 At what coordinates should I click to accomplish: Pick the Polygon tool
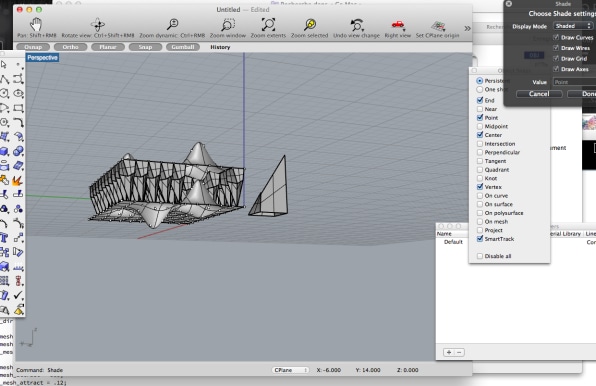(5, 122)
